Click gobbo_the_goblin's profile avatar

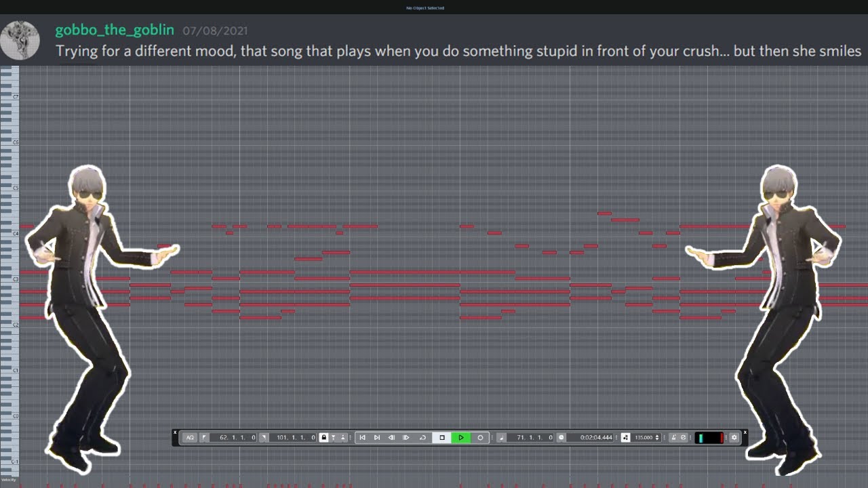[x=20, y=40]
